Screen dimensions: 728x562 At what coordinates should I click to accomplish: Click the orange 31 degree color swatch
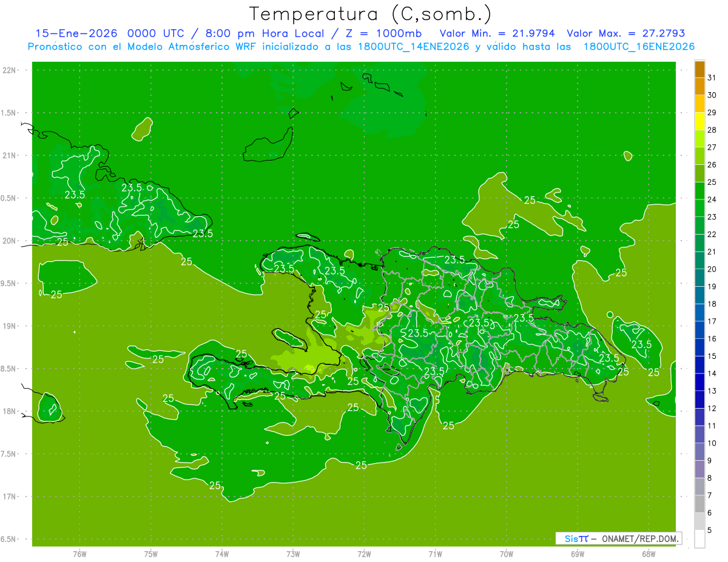click(699, 69)
